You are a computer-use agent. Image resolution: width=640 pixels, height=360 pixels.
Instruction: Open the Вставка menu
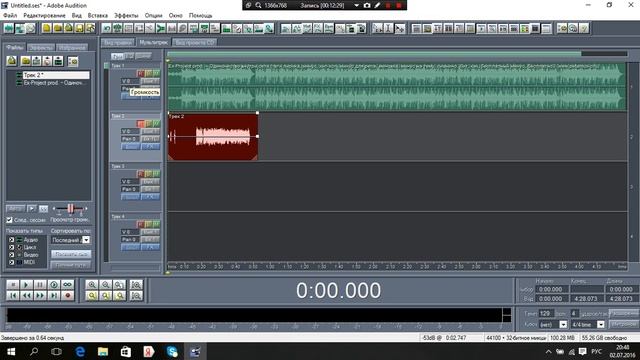point(98,15)
